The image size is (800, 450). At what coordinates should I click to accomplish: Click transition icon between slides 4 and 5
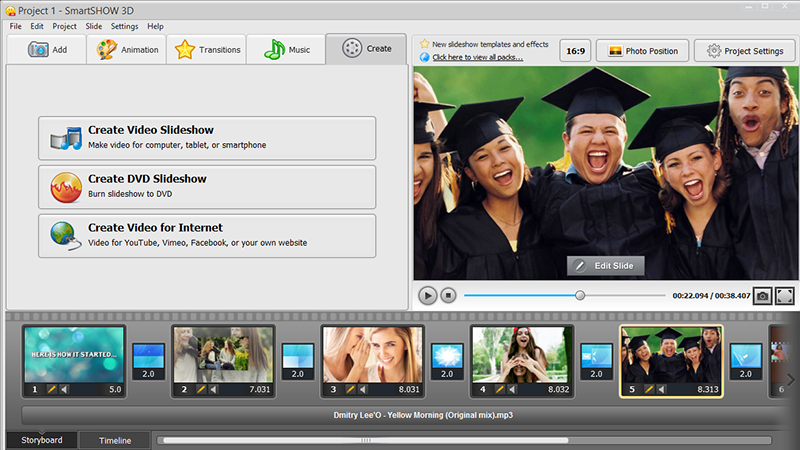click(596, 361)
